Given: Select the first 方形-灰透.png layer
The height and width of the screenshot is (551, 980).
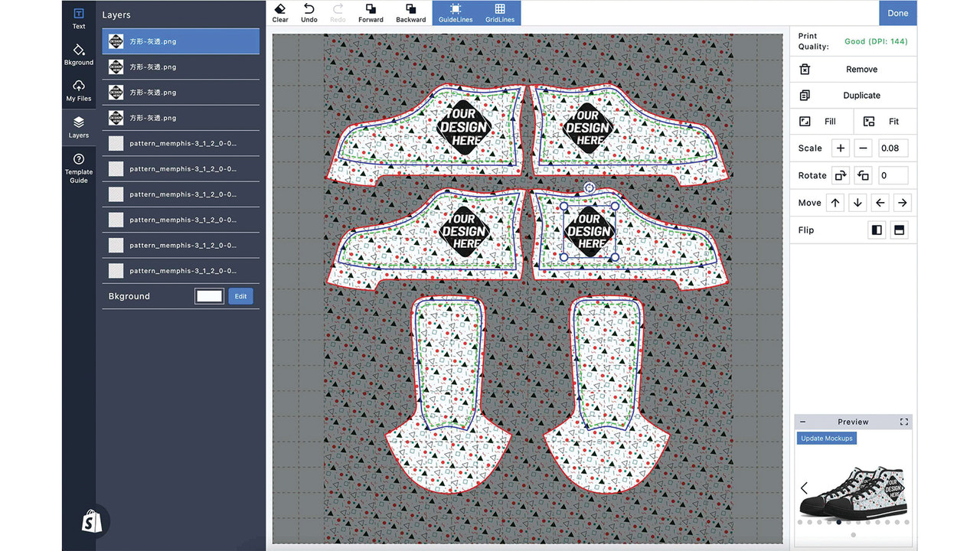Looking at the screenshot, I should tap(181, 41).
